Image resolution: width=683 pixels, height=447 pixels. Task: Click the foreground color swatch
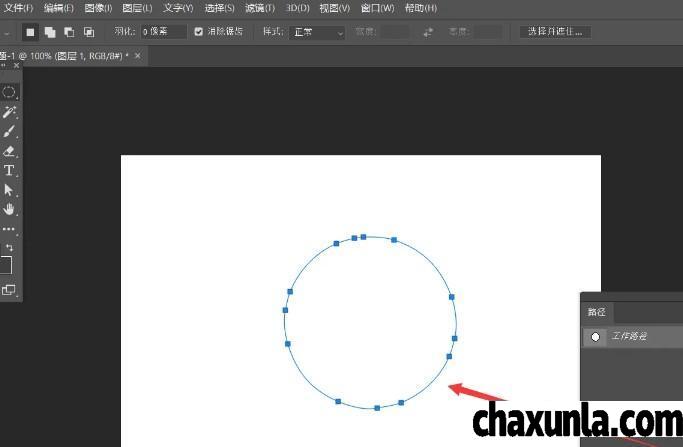pyautogui.click(x=5, y=265)
